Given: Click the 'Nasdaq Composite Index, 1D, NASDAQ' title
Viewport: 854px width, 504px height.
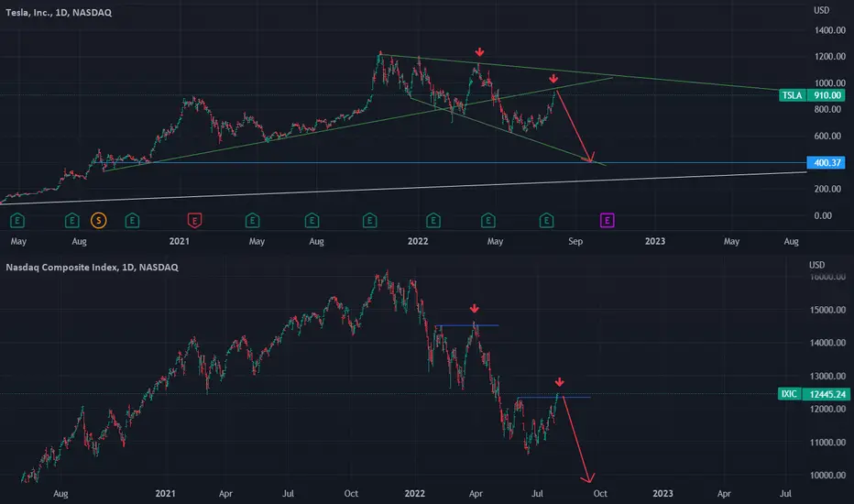Looking at the screenshot, I should (92, 267).
